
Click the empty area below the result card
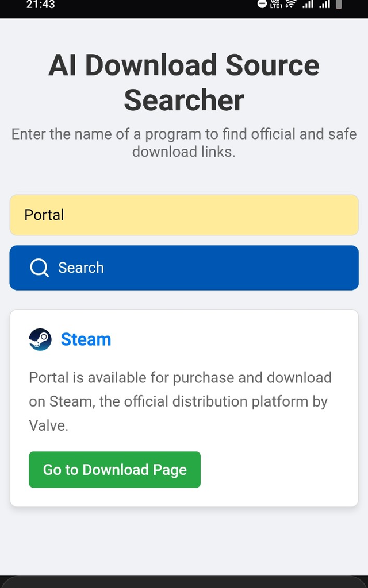184,540
